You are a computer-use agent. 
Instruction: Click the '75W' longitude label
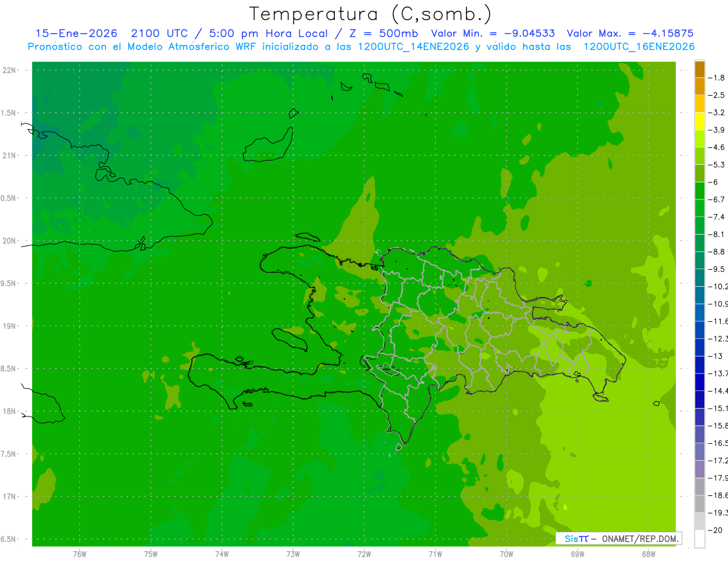[x=150, y=554]
